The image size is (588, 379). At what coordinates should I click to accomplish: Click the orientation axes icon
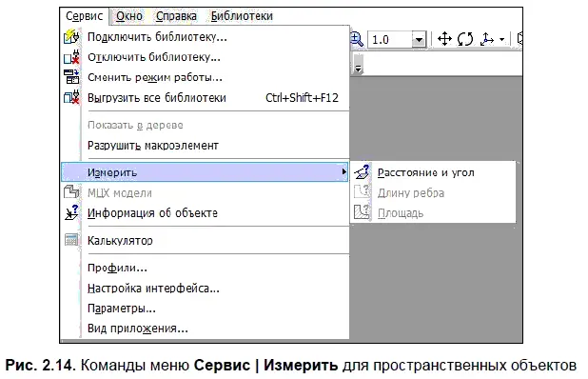point(487,39)
